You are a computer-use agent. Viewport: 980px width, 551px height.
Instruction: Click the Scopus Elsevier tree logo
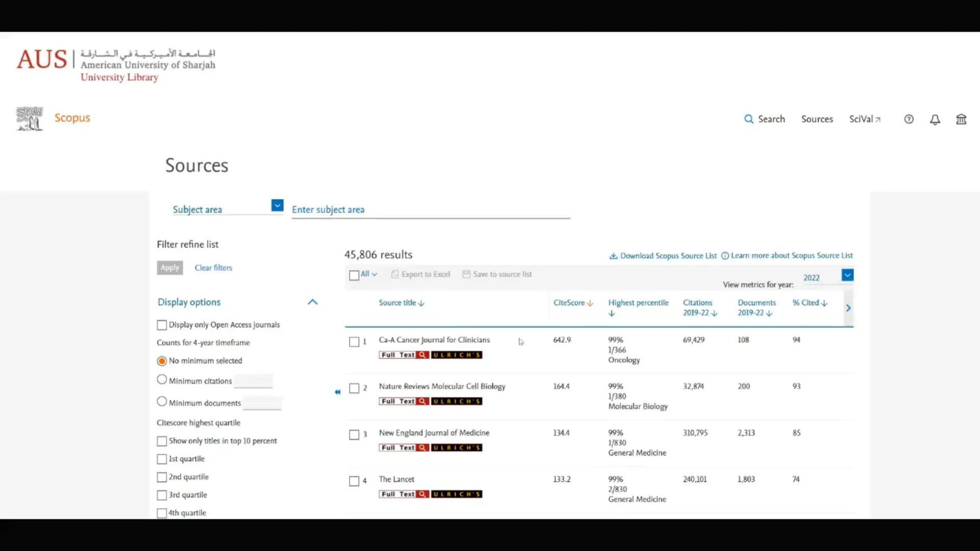(x=29, y=118)
